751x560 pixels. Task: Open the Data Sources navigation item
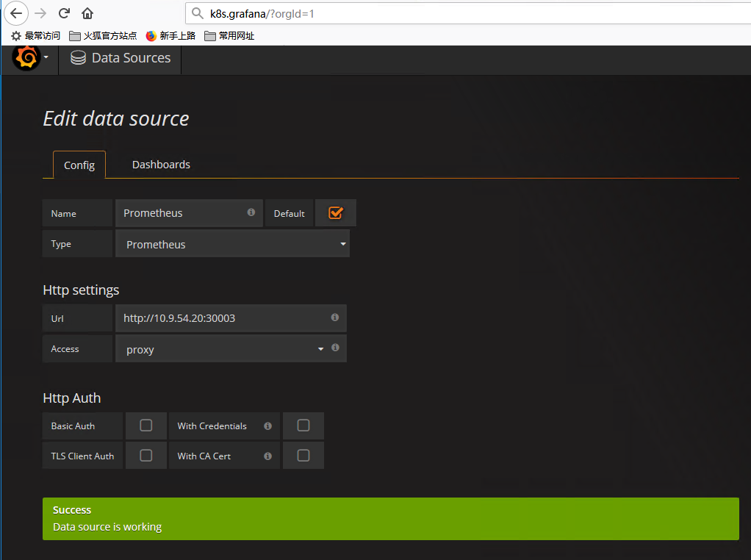click(121, 58)
